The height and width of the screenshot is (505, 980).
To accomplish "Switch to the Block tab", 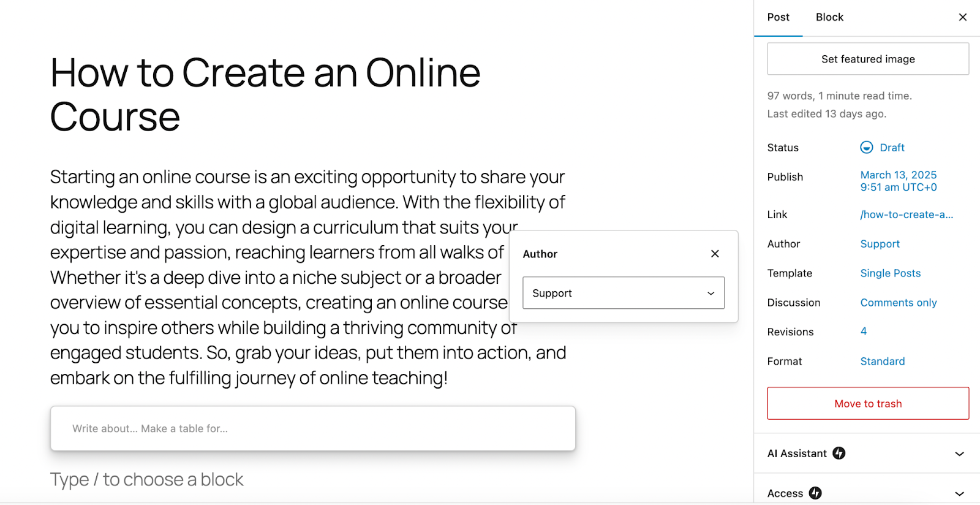I will point(829,17).
